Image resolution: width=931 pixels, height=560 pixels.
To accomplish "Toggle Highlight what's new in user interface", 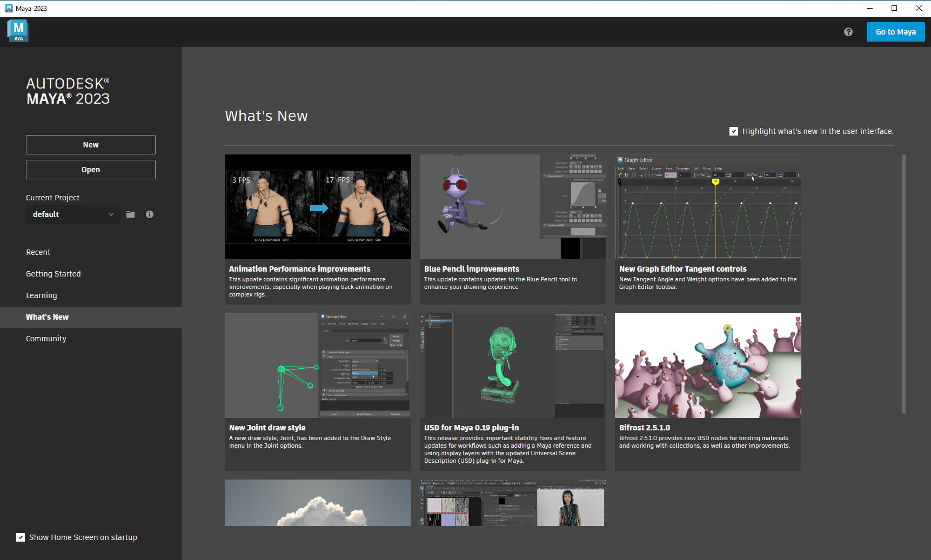I will pos(734,131).
